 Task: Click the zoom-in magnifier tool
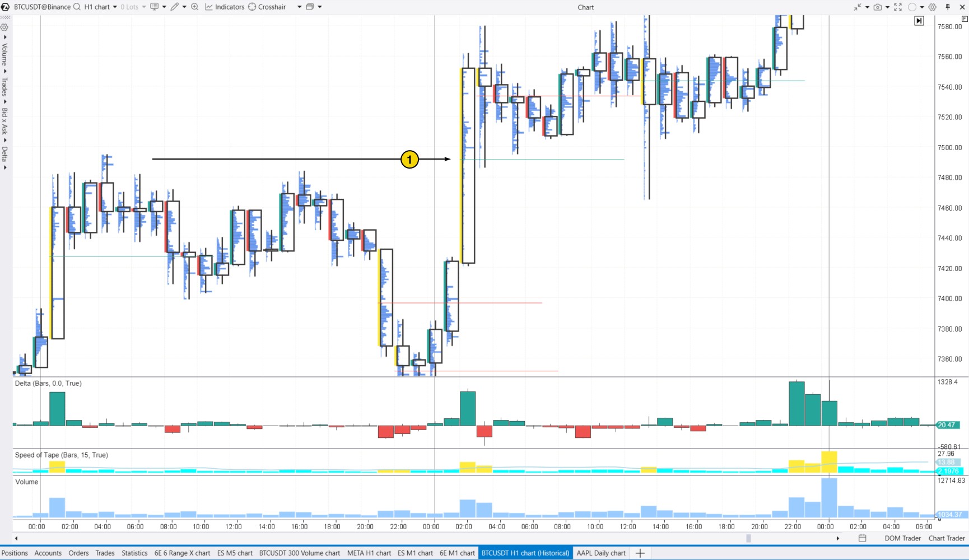coord(195,7)
